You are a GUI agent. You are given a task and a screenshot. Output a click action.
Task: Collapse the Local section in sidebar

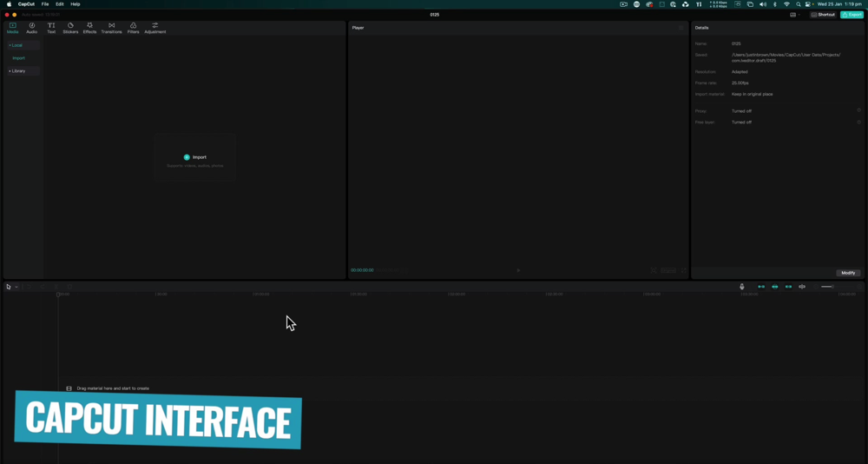pyautogui.click(x=23, y=45)
